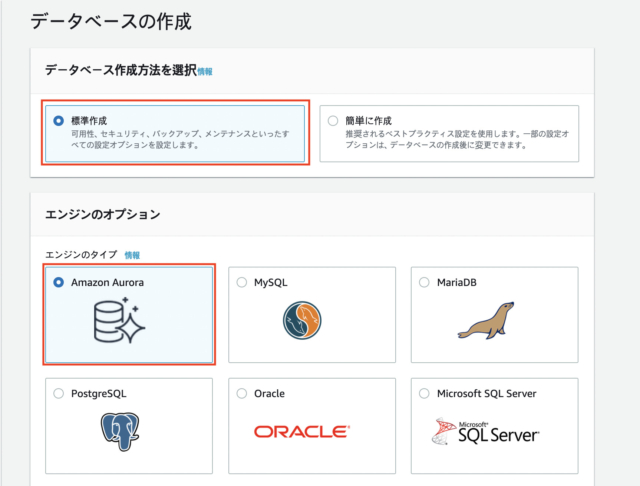Screen dimensions: 640x486
Task: Open 情報 link next to エンジンのタイプ
Action: (x=132, y=255)
